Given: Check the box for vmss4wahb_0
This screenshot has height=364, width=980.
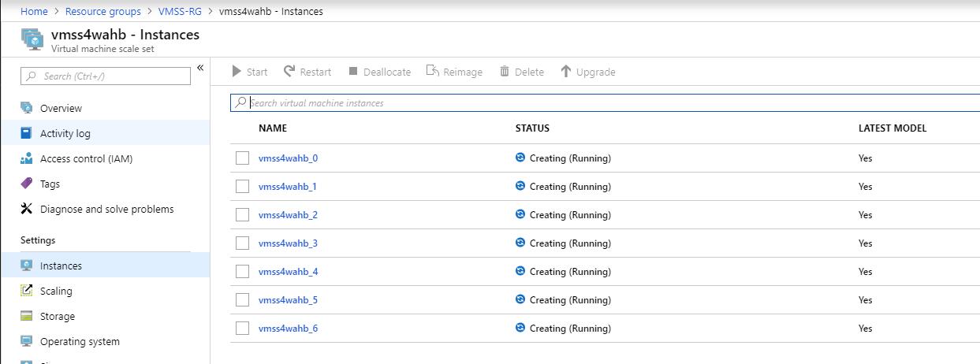Looking at the screenshot, I should pos(242,158).
